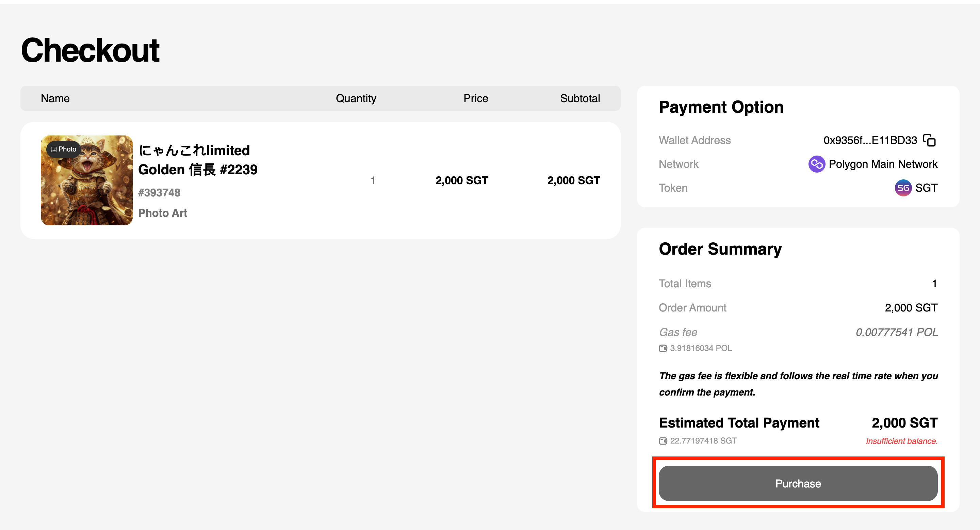Screen dimensions: 980x530
Task: Open the にゃんこれlimited Golden 信長 #2239 title
Action: pos(198,160)
